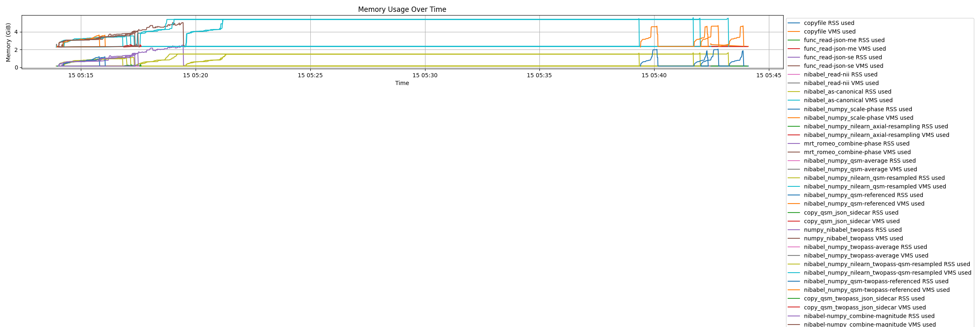980x327 pixels.
Task: Select x-axis tick label 15 05:25
Action: click(x=310, y=75)
